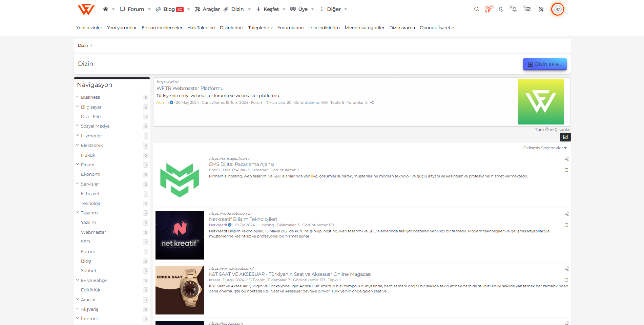Open messages envelope icon
Viewport: 644px width, 325px height.
coord(528,9)
